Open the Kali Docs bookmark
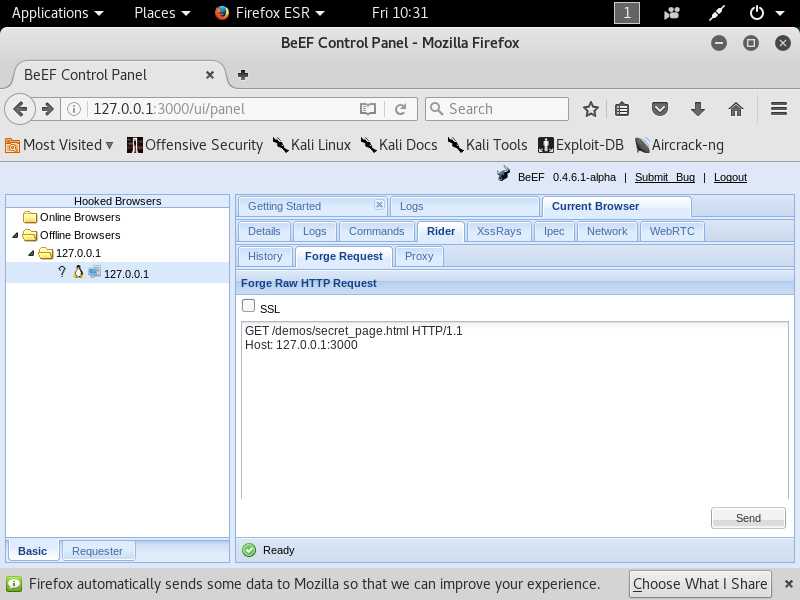The width and height of the screenshot is (800, 600). pyautogui.click(x=399, y=145)
